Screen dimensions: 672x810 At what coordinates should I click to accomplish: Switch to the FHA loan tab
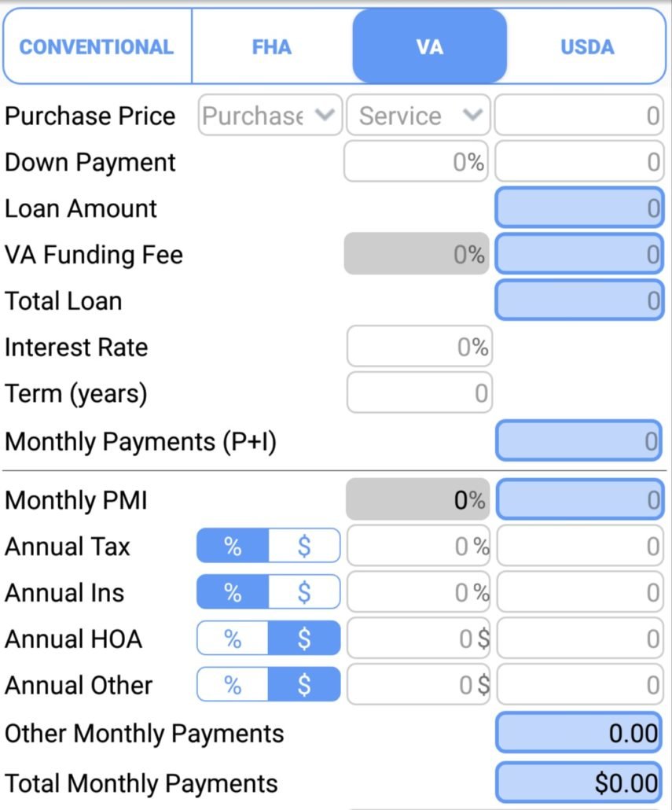[x=272, y=47]
